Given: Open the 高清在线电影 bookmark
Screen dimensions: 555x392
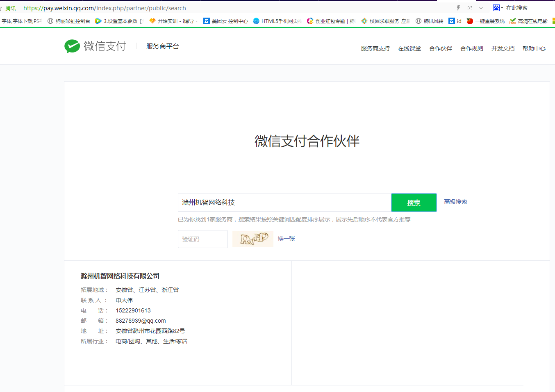Looking at the screenshot, I should 529,21.
